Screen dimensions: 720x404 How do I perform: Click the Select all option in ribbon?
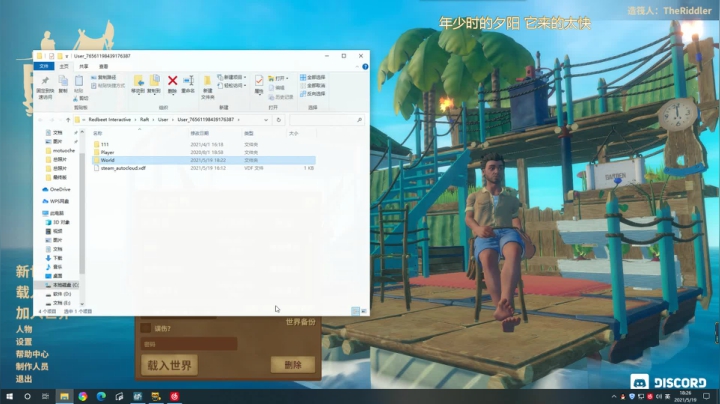313,77
